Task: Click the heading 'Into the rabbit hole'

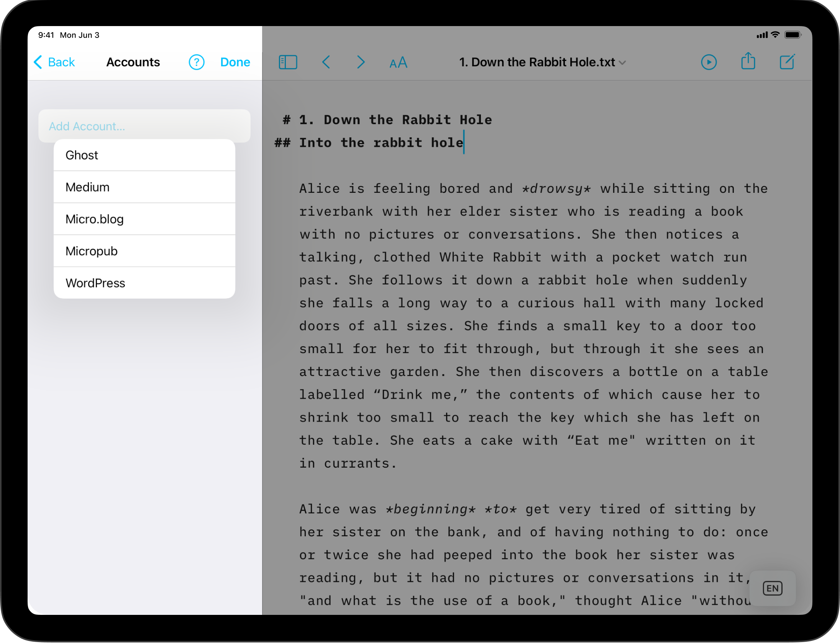Action: (x=381, y=143)
